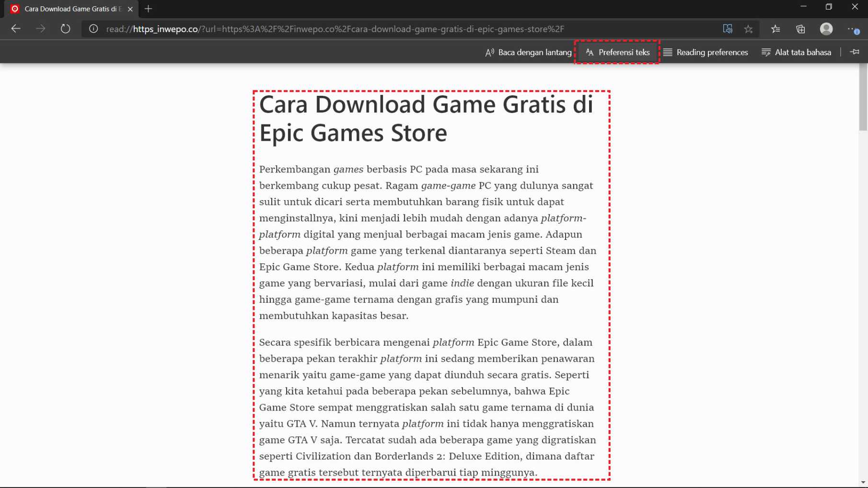Open a new browser tab
Image resolution: width=868 pixels, height=488 pixels.
pyautogui.click(x=148, y=9)
